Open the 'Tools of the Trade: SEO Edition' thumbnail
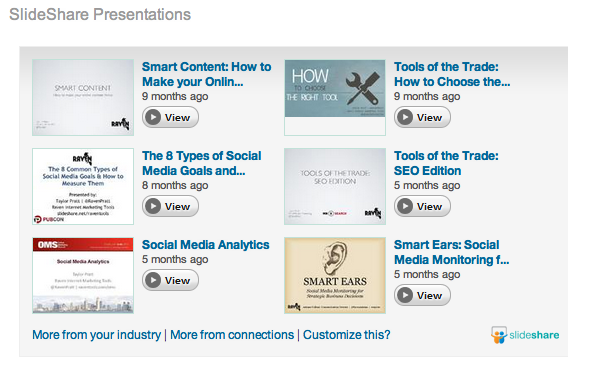 pyautogui.click(x=335, y=186)
